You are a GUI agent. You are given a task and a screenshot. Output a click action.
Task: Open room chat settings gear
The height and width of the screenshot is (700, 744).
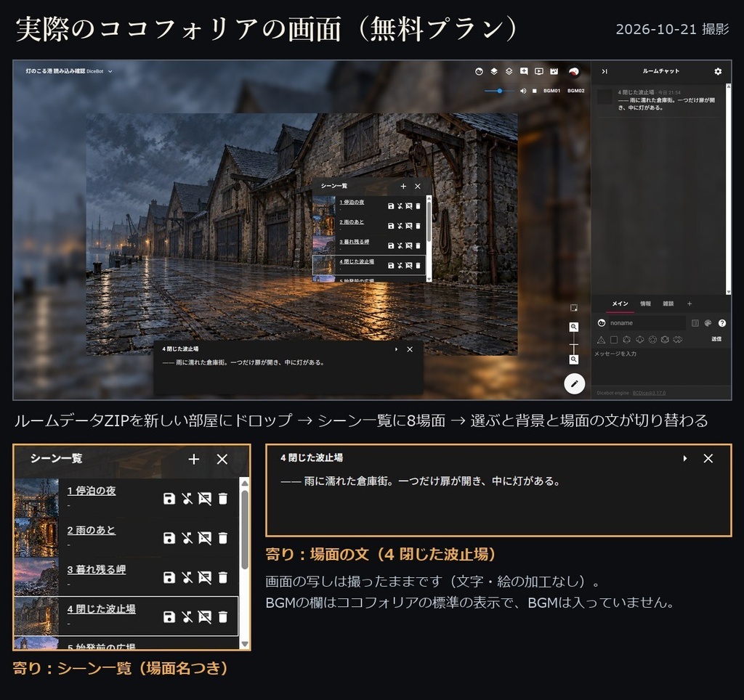point(718,72)
